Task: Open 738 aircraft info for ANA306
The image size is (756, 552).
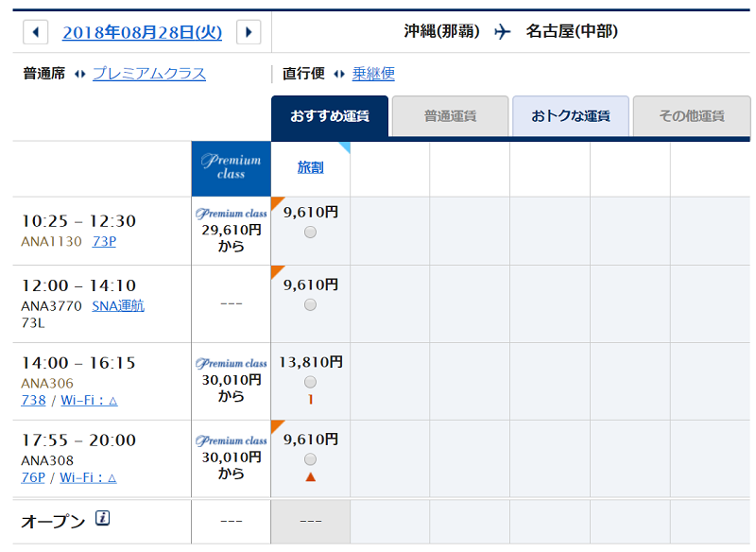Action: [34, 400]
